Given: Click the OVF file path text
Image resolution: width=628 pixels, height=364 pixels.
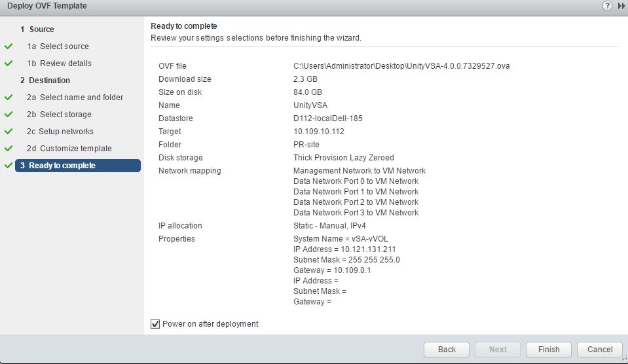Looking at the screenshot, I should 401,66.
